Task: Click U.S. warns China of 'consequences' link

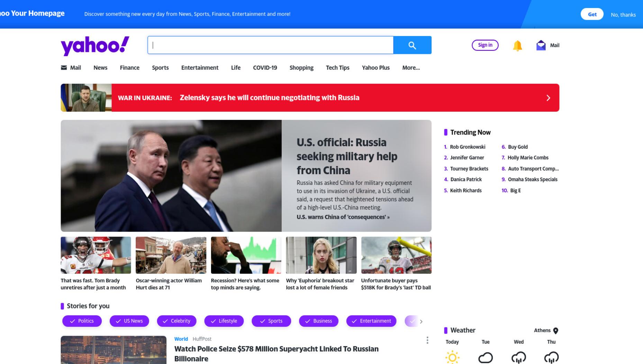Action: click(343, 217)
